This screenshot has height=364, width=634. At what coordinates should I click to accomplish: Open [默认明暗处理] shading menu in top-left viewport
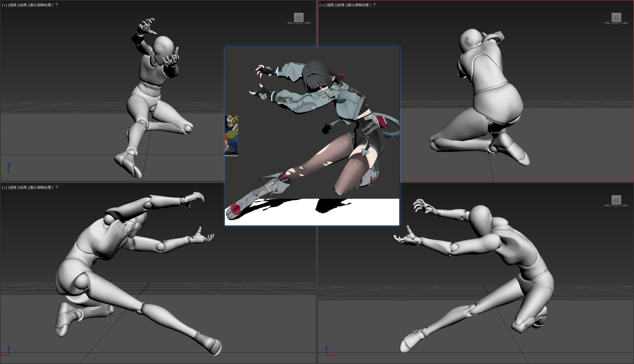tap(41, 5)
